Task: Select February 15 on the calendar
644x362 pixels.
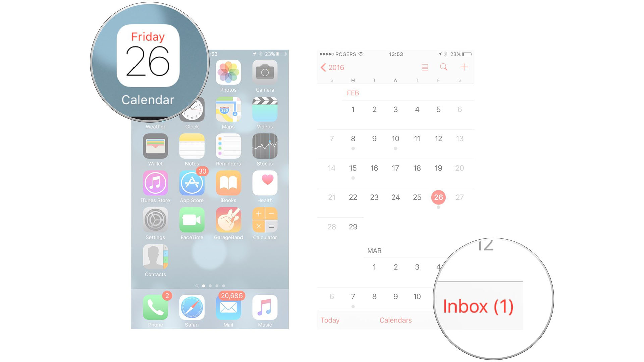Action: 353,168
